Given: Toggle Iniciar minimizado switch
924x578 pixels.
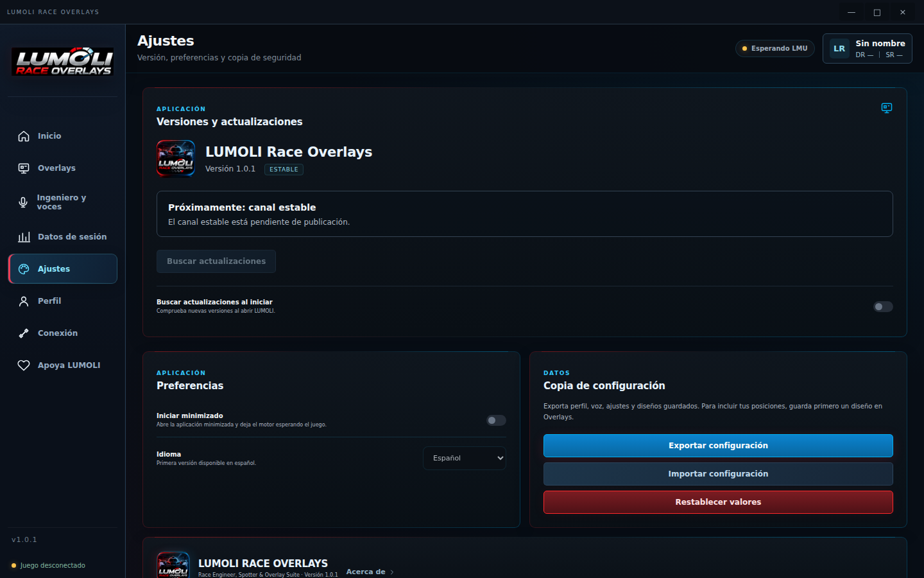Looking at the screenshot, I should (x=496, y=421).
